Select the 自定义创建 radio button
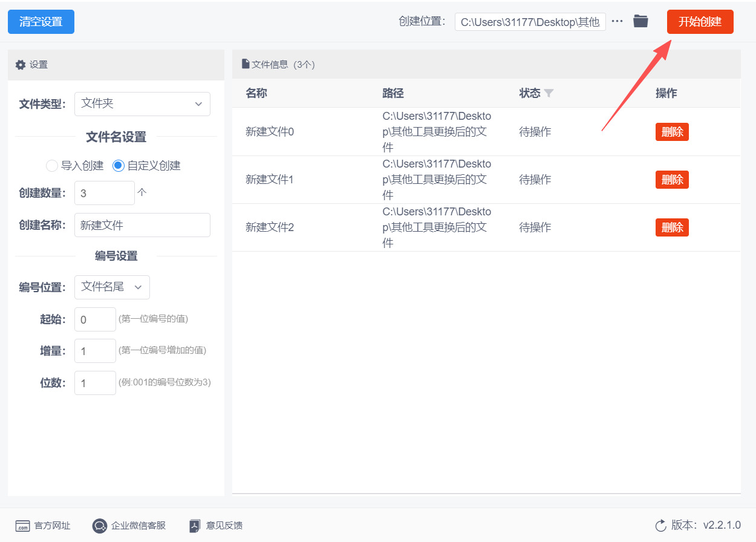Viewport: 756px width, 542px height. click(x=119, y=165)
